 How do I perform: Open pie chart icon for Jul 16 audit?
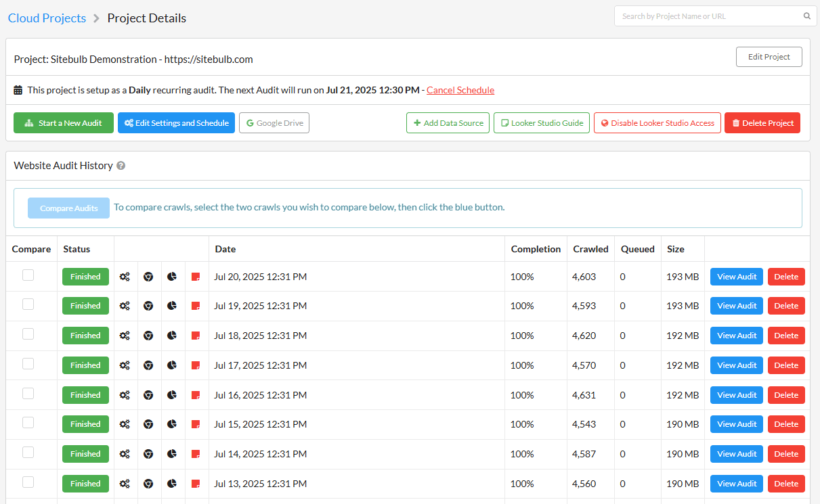[x=172, y=395]
